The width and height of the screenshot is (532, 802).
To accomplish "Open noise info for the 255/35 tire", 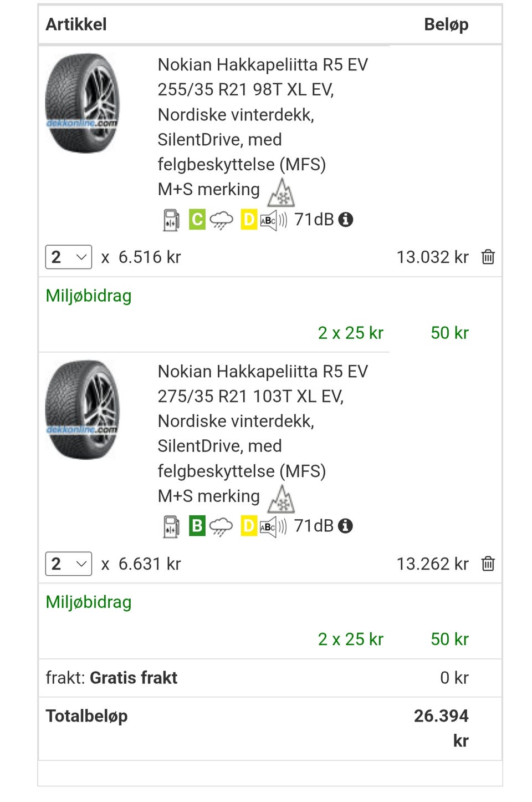I will 345,220.
